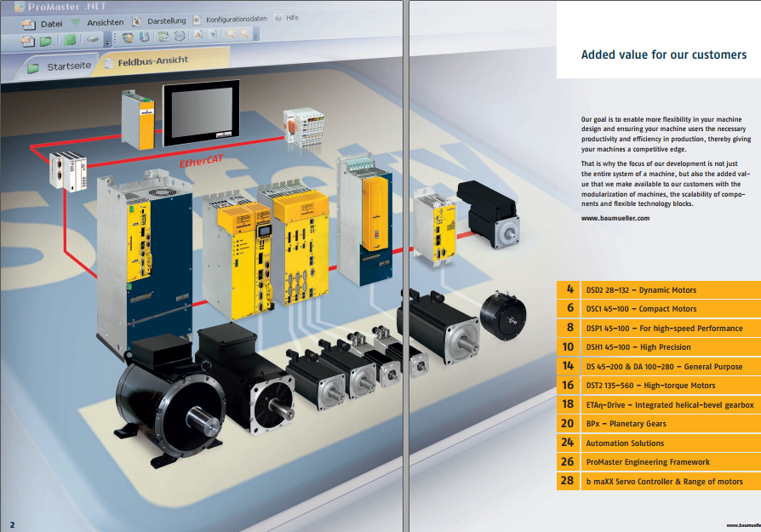Screen dimensions: 761x532
Task: Save with the blue floppy disk icon
Action: click(145, 37)
